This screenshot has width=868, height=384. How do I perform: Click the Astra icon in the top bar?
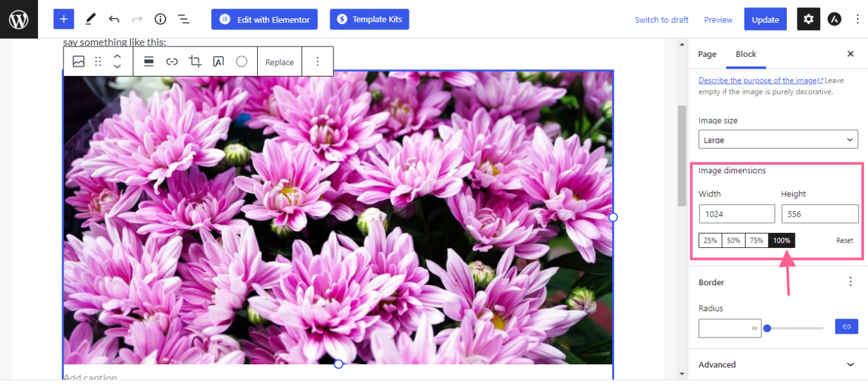coord(834,18)
